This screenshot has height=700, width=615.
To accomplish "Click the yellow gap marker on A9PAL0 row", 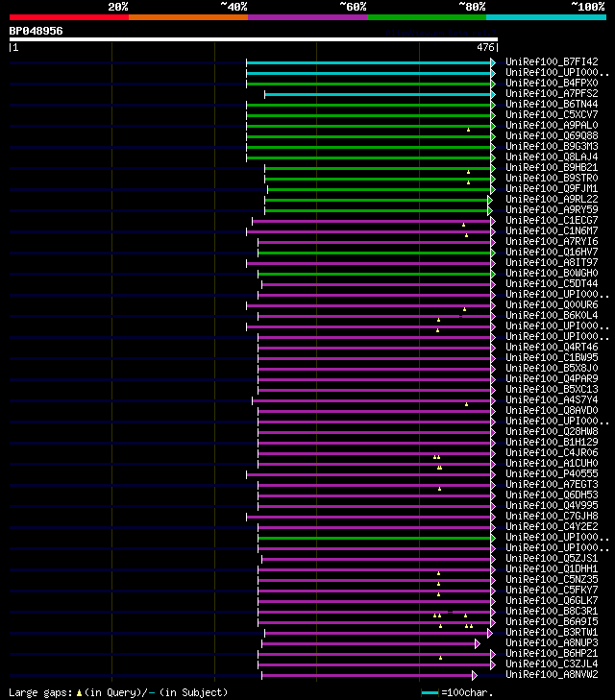I will [x=469, y=130].
